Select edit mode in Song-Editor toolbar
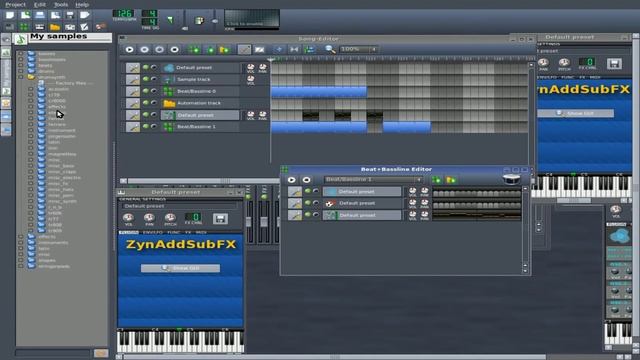The height and width of the screenshot is (360, 640). (259, 49)
